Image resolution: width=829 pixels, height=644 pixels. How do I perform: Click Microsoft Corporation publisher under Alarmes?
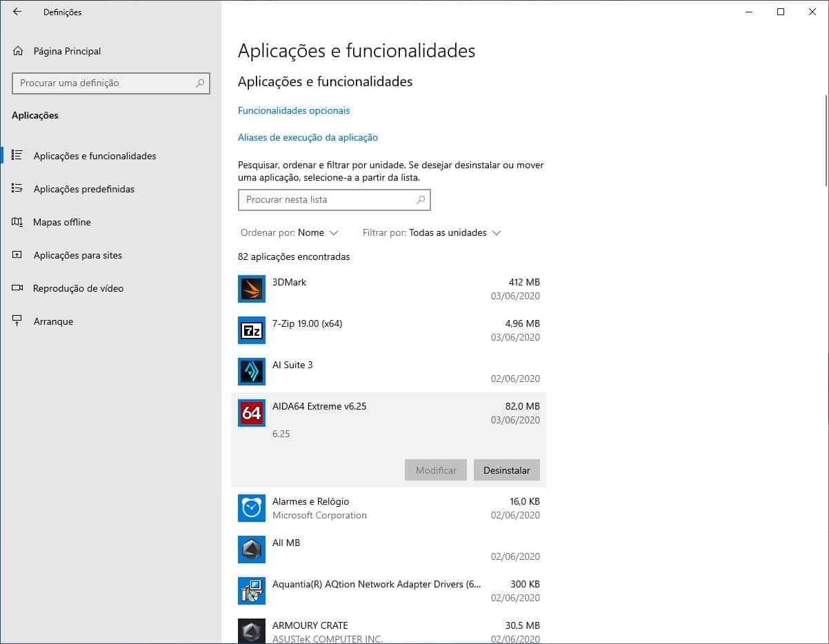coord(319,515)
